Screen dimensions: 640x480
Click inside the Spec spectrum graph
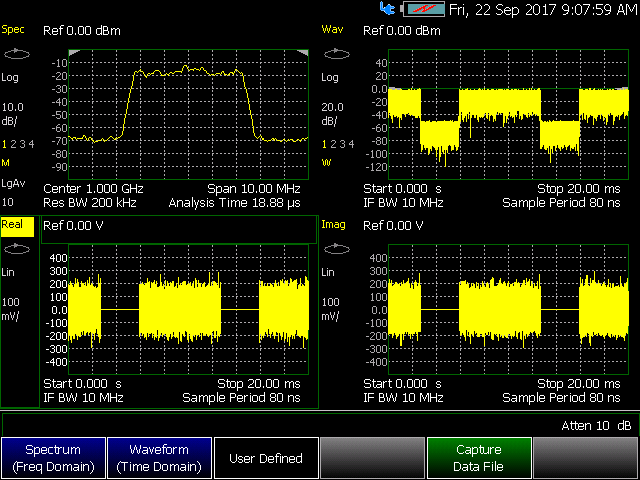pos(188,114)
